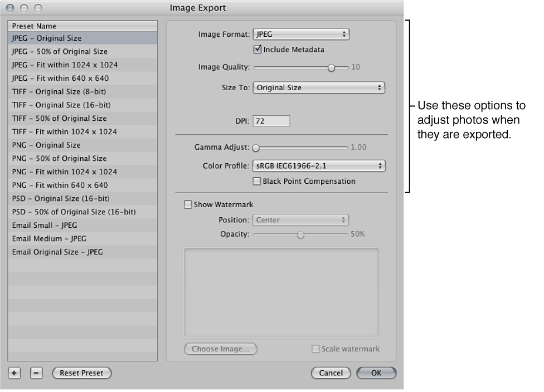Click Choose Image for the watermark
The image size is (544, 392).
pyautogui.click(x=220, y=349)
